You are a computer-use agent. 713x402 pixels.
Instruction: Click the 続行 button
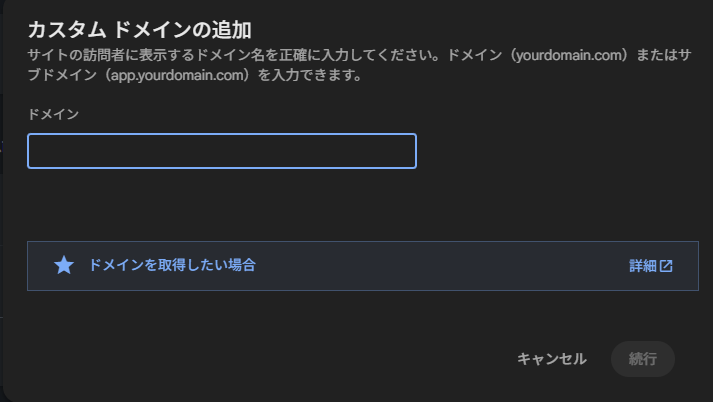coord(642,359)
